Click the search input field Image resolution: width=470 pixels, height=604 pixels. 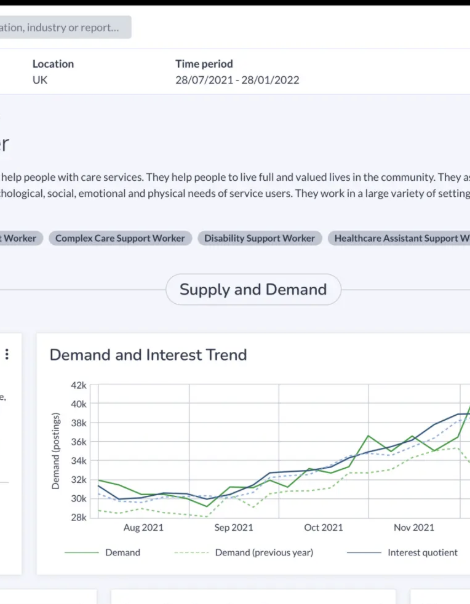point(65,27)
